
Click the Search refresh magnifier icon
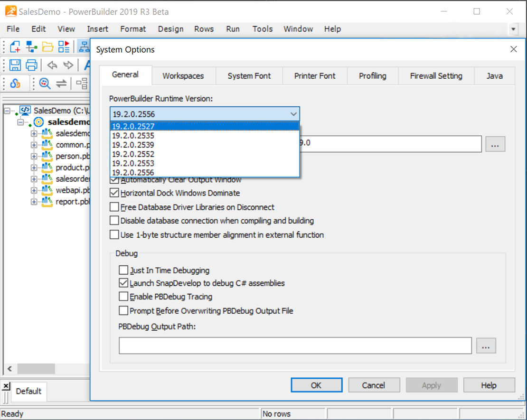[45, 83]
